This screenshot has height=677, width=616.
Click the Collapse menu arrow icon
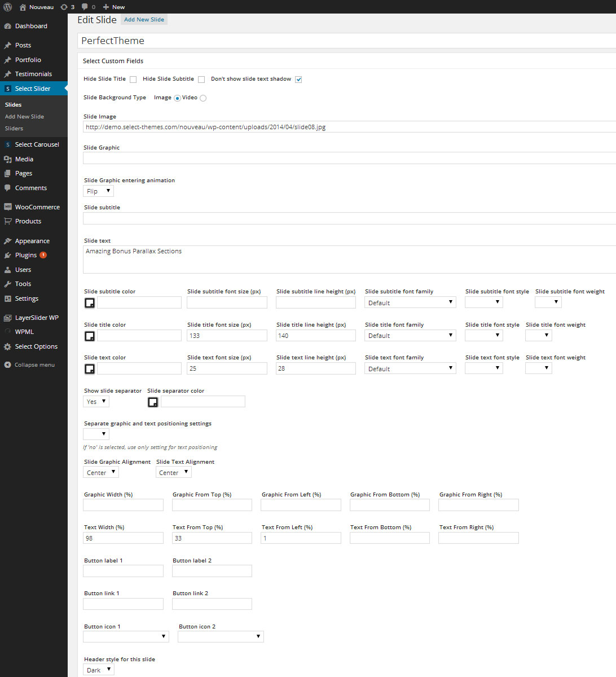pyautogui.click(x=7, y=365)
